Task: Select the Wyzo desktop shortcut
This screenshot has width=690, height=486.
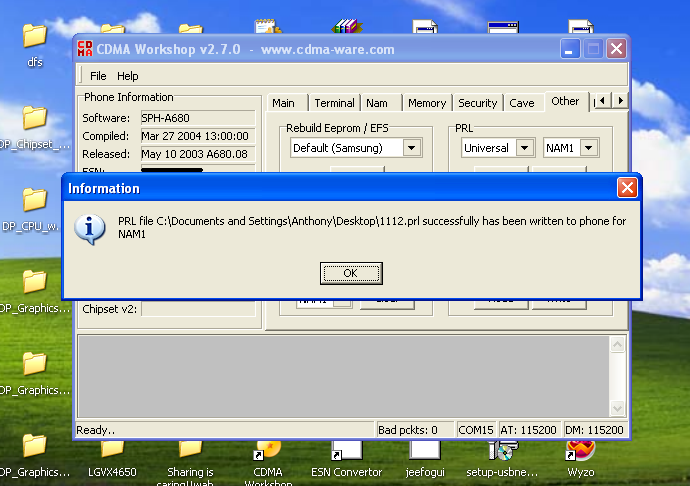Action: click(581, 451)
